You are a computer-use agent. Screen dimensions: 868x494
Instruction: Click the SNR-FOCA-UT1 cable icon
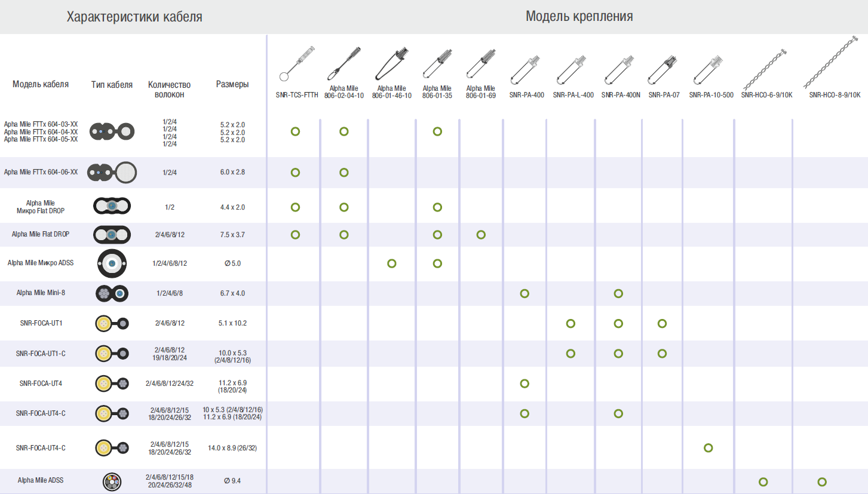coord(112,323)
